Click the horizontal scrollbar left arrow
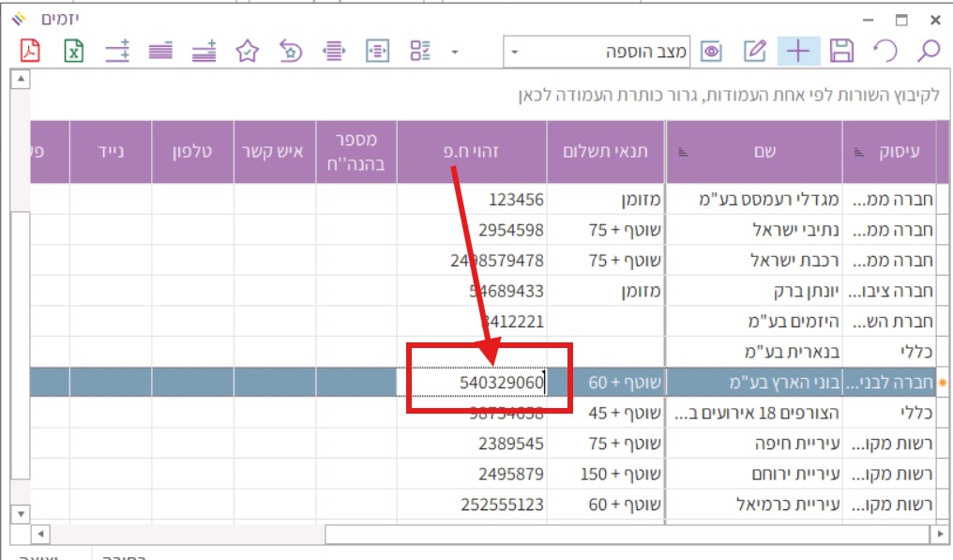Viewport: 953px width, 560px height. pos(38,534)
